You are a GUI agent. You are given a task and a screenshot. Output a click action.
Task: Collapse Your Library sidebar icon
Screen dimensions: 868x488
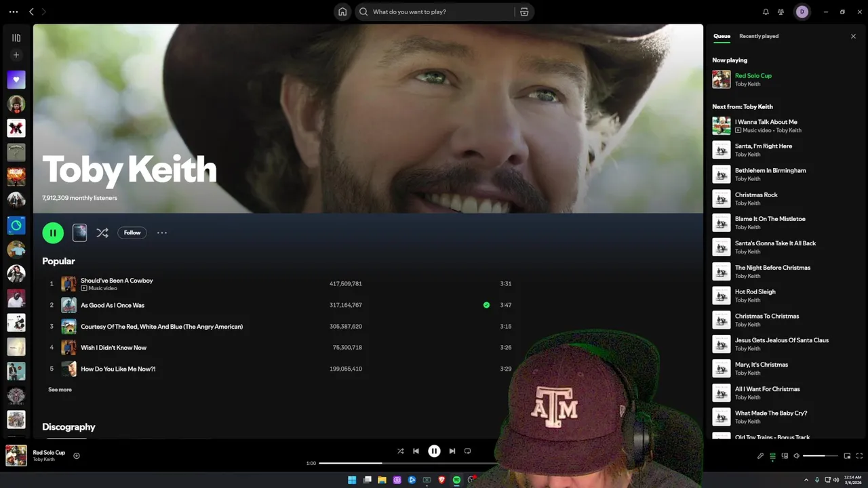(x=16, y=38)
